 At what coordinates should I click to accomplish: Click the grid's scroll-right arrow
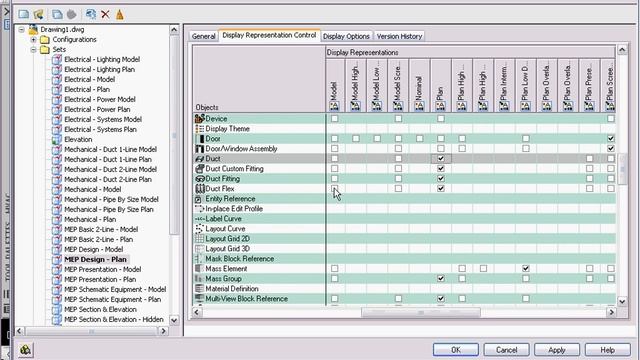(x=611, y=312)
